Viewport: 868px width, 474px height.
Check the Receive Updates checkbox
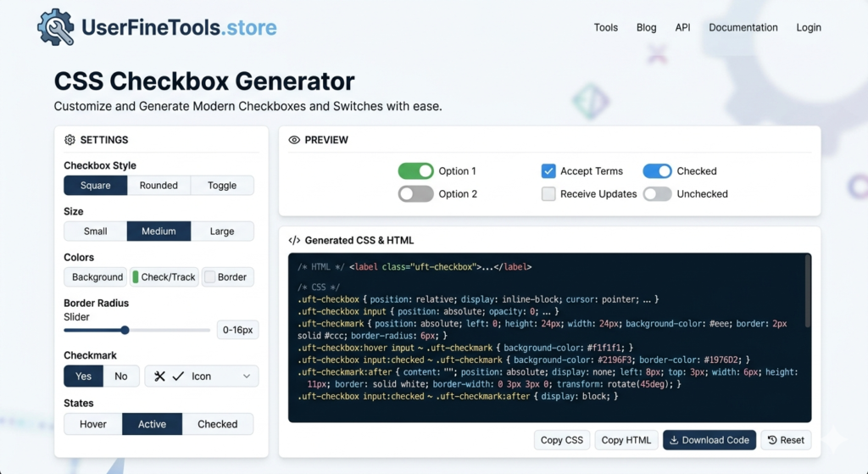coord(548,194)
